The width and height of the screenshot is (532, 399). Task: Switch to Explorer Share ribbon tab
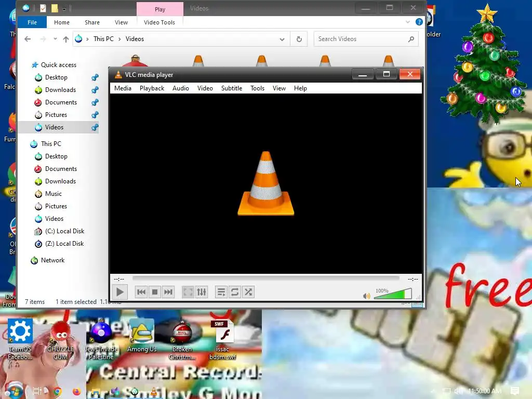pos(92,22)
